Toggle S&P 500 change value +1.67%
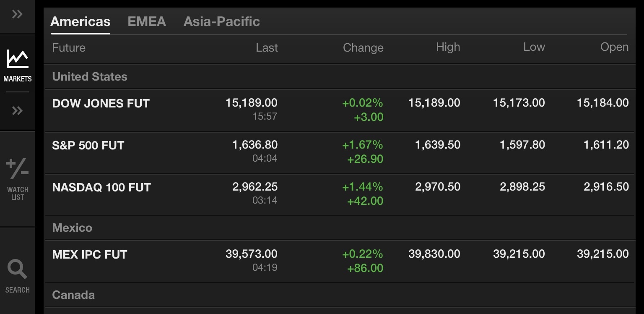Screen dimensions: 644x314 [x=363, y=145]
